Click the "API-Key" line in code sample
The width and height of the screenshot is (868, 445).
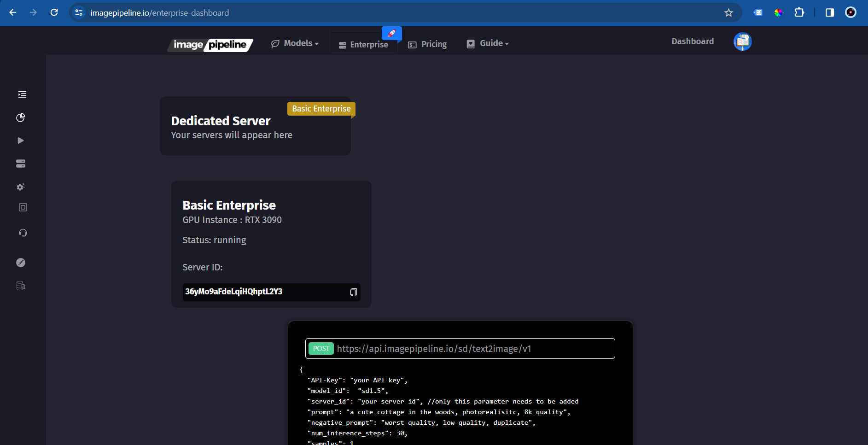(x=357, y=380)
